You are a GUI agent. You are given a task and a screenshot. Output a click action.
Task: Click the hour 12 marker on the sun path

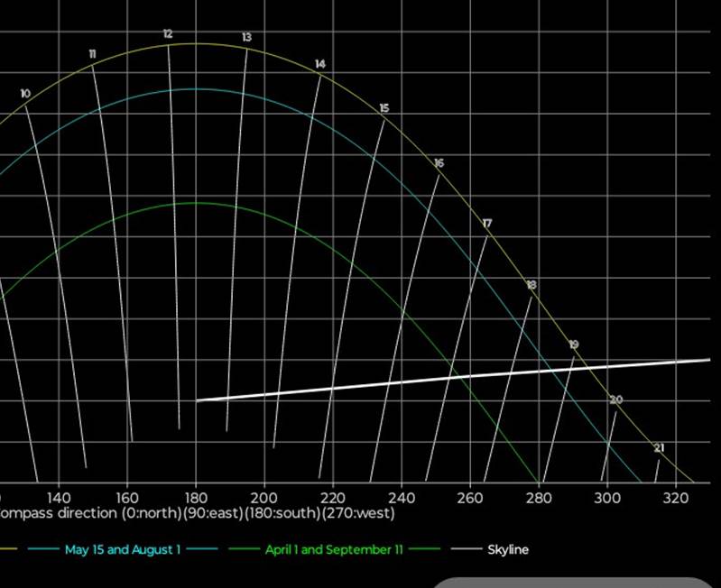tap(168, 34)
